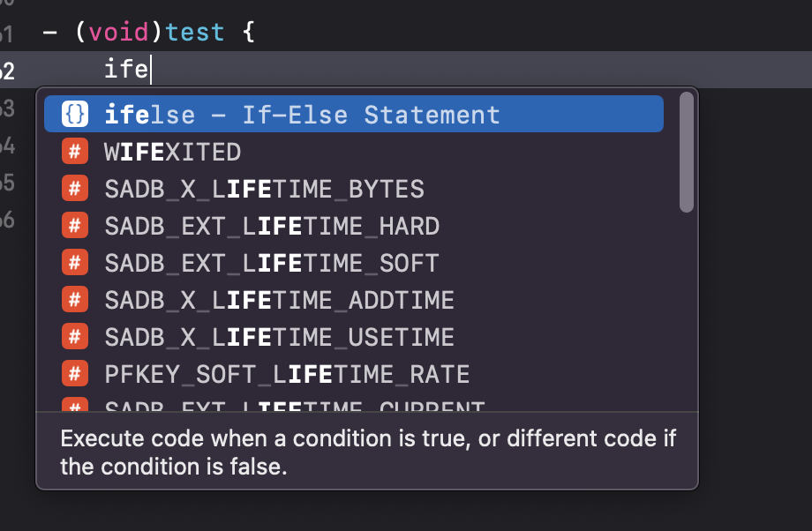Choose the PFKEY_SOFT_LIFETIME_RATE suggestion
This screenshot has height=531, width=812.
286,374
